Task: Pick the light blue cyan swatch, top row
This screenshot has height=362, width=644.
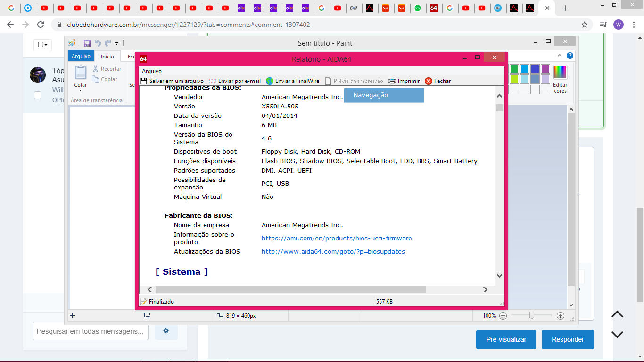Action: pyautogui.click(x=525, y=69)
